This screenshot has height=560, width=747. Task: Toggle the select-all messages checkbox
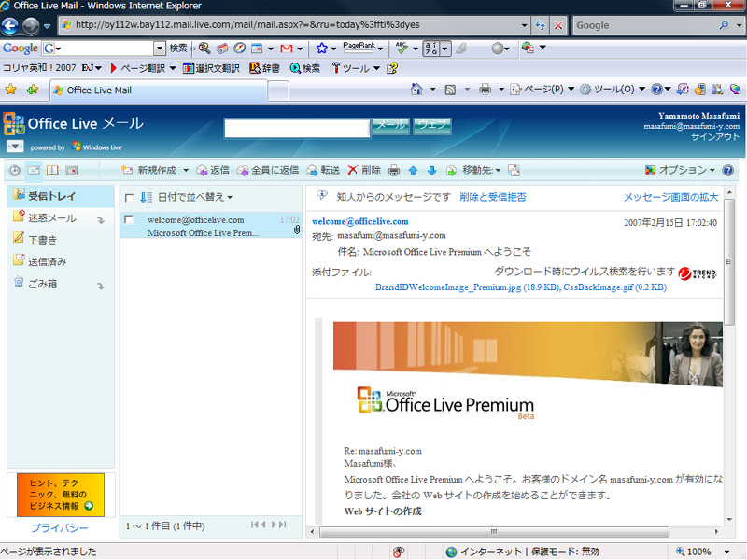click(x=129, y=198)
